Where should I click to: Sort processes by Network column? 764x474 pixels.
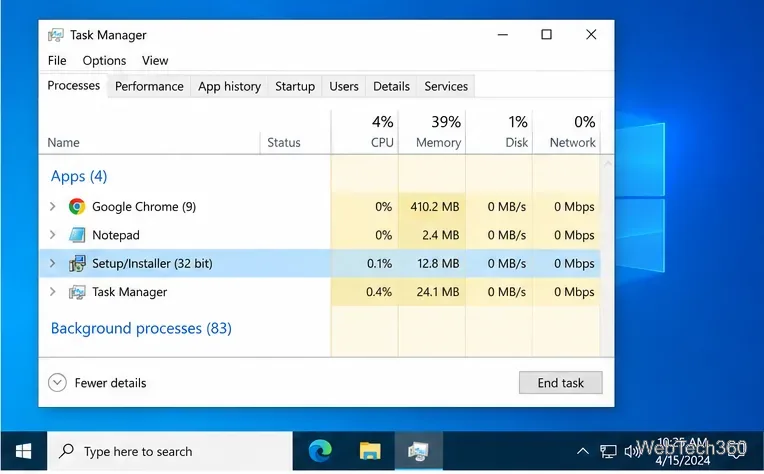click(566, 132)
